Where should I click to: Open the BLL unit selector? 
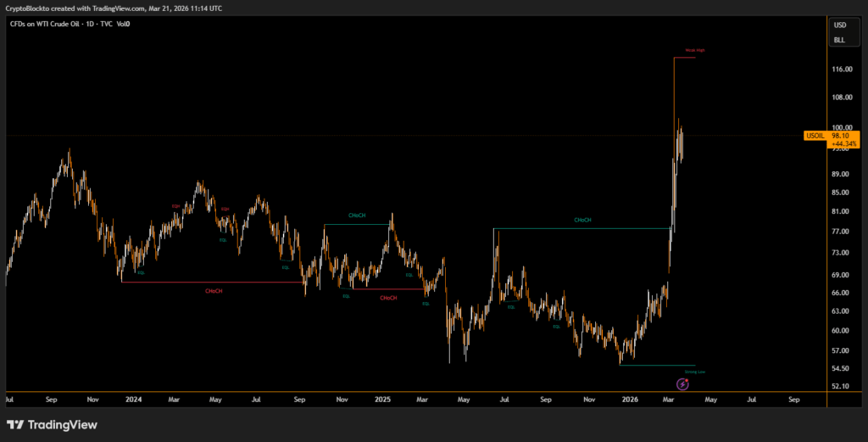tap(839, 40)
